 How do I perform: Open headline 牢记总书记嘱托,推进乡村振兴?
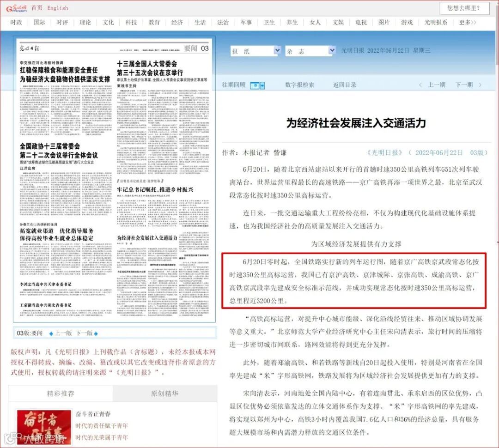pyautogui.click(x=155, y=190)
